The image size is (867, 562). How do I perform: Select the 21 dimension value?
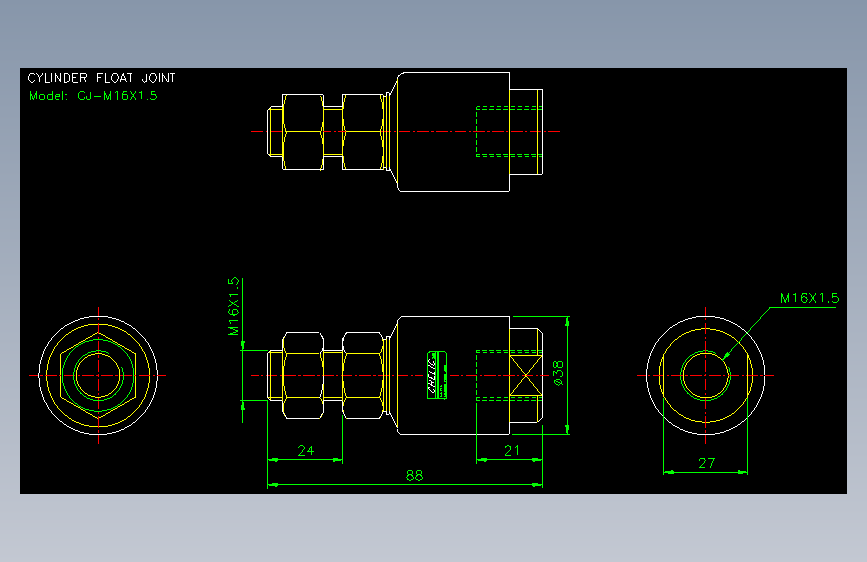coord(511,450)
